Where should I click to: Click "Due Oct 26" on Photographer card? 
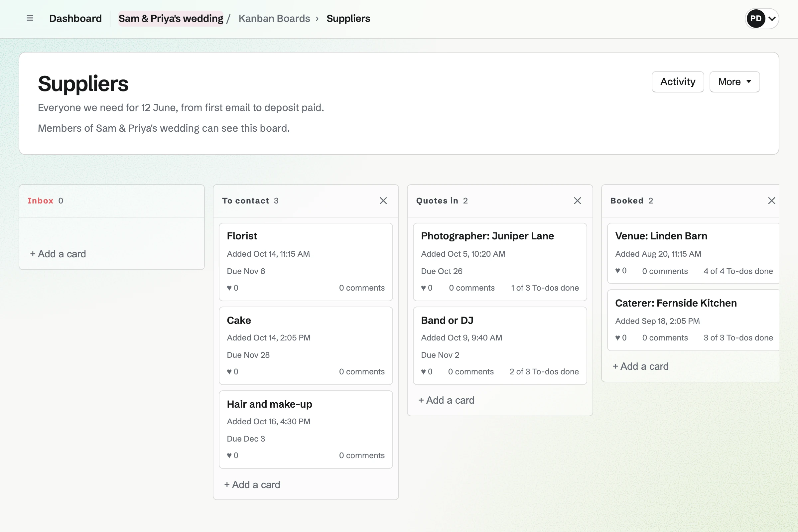pyautogui.click(x=442, y=271)
